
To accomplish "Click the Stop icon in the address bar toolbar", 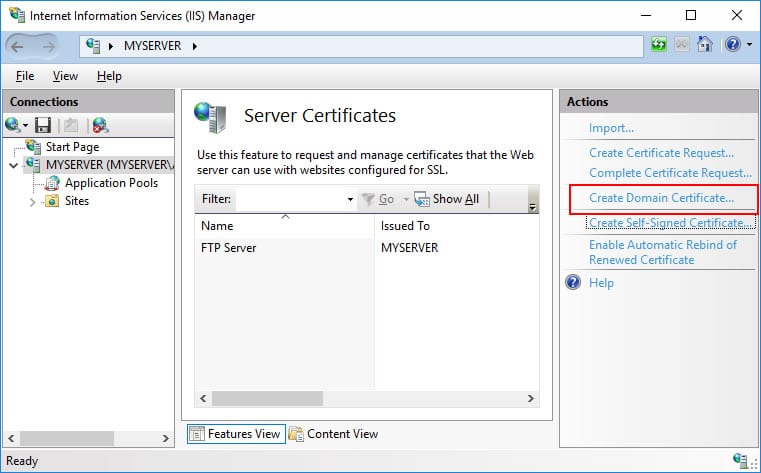I will (x=681, y=45).
